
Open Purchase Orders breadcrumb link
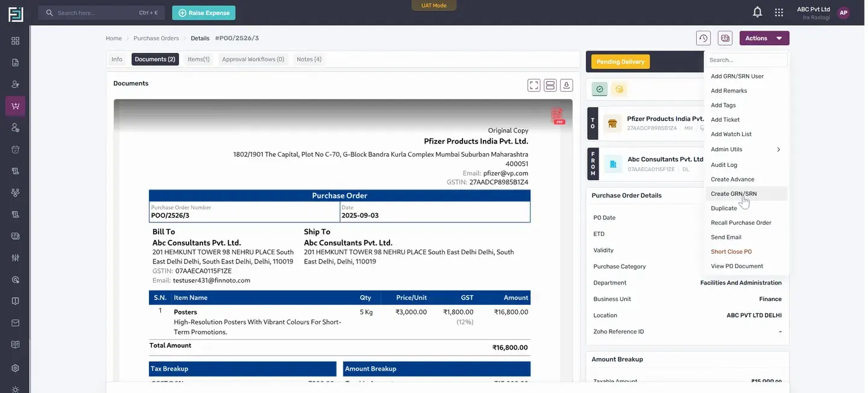pos(156,39)
